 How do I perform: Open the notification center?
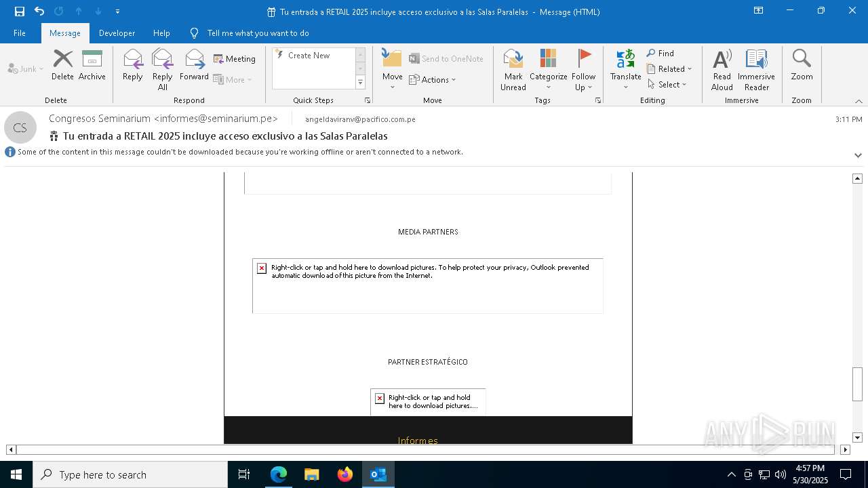pyautogui.click(x=846, y=474)
